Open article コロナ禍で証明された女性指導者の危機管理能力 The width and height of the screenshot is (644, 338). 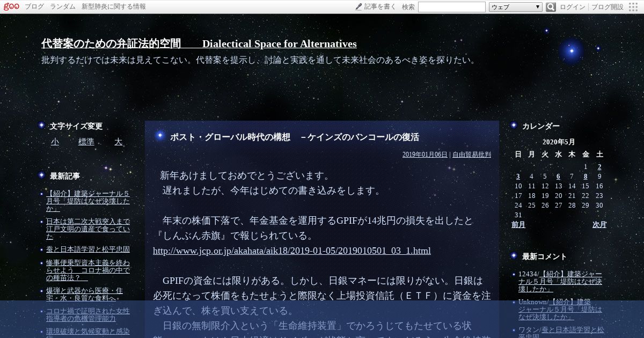click(88, 315)
